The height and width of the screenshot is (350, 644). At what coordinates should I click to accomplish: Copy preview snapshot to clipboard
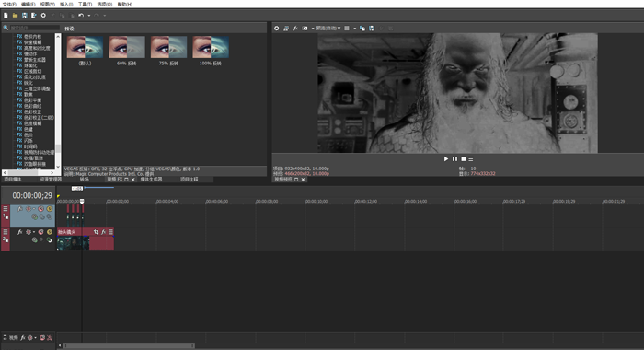[362, 29]
